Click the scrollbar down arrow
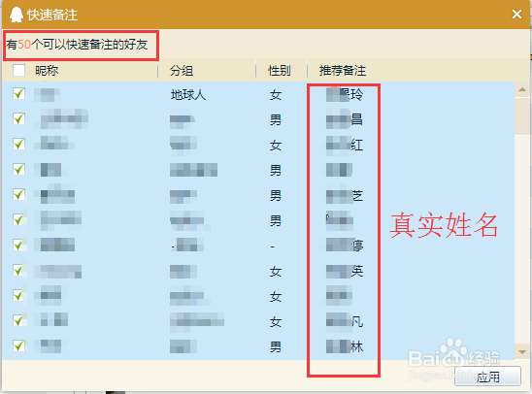 522,351
